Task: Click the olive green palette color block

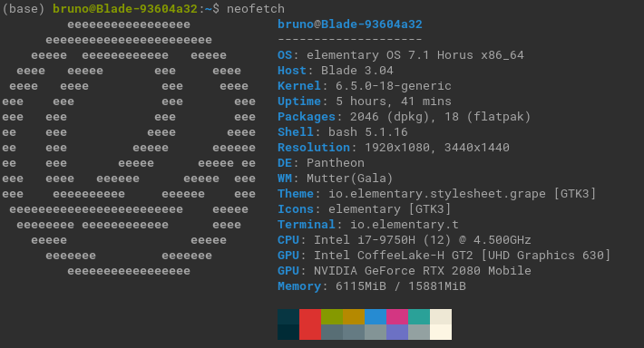Action: pyautogui.click(x=332, y=316)
